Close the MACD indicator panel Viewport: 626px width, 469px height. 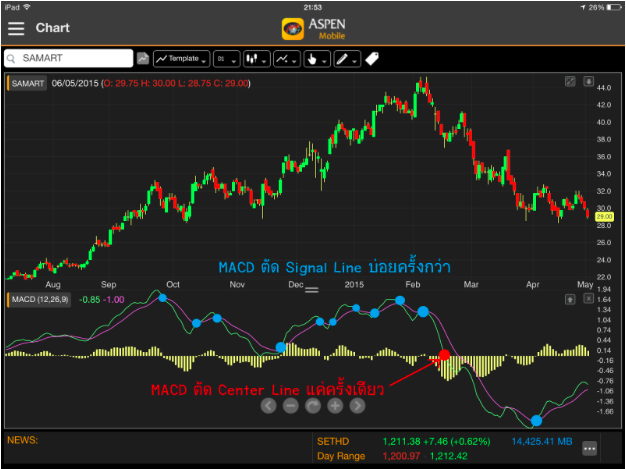[589, 298]
